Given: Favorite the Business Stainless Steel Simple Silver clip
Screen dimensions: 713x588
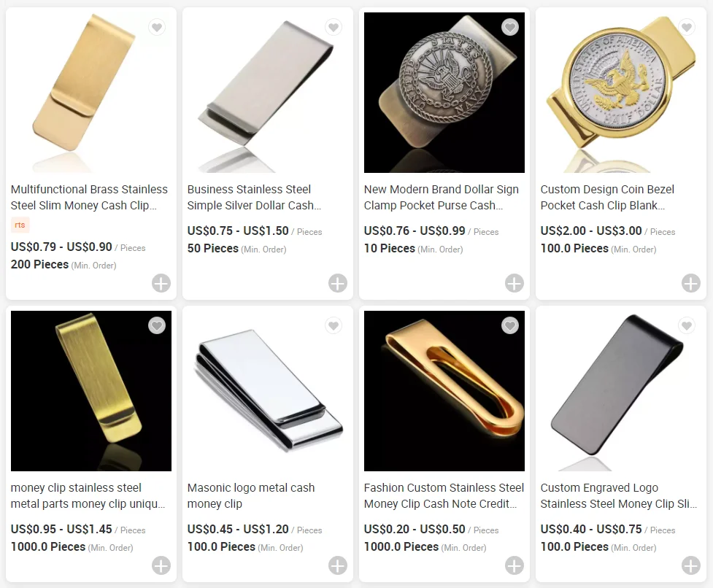Looking at the screenshot, I should 334,27.
